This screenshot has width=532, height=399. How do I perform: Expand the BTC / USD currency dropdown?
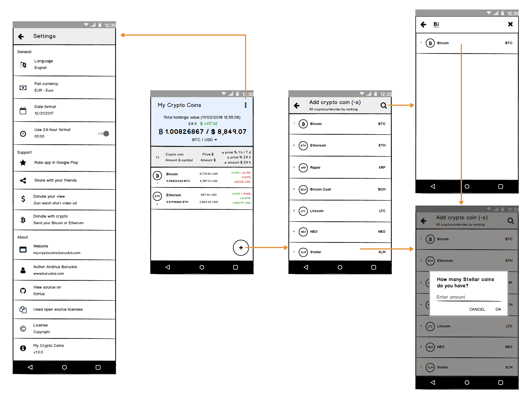(205, 140)
